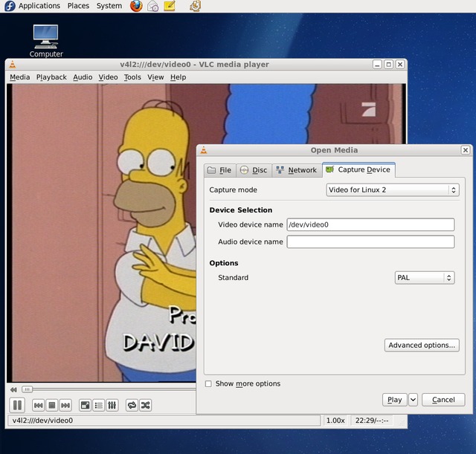Switch to the Disc tab
The image size is (476, 454).
coord(254,170)
